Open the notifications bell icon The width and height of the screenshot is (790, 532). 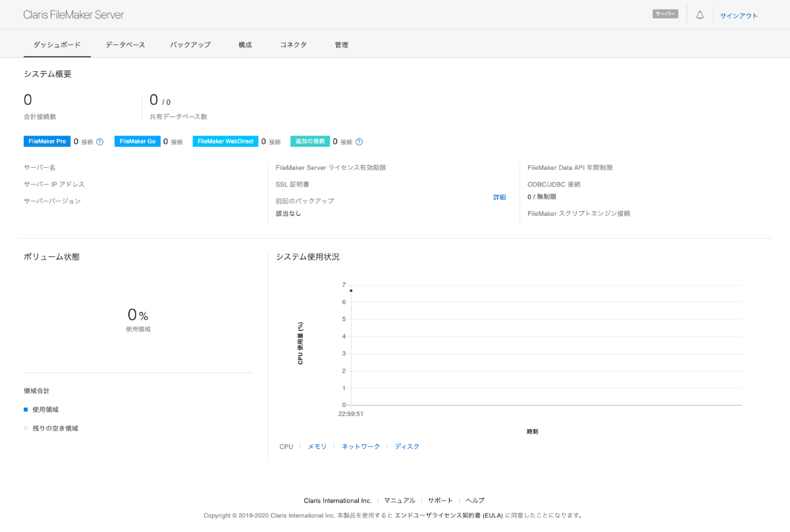700,14
